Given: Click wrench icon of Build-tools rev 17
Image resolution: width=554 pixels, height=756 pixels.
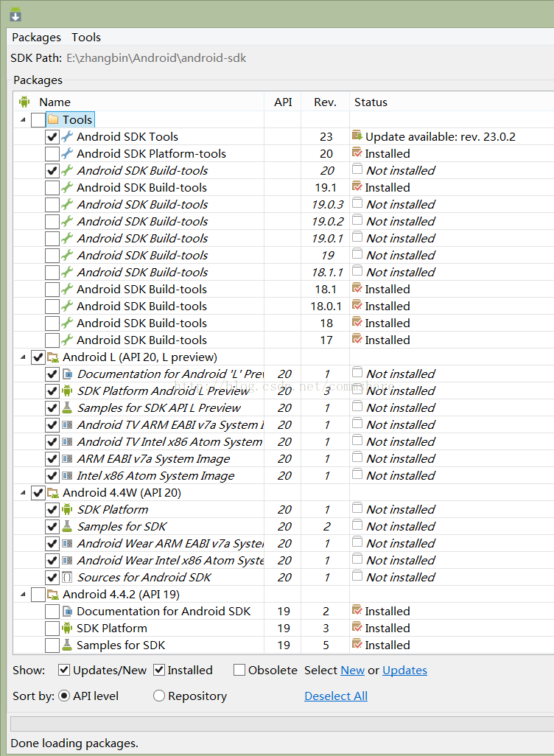Looking at the screenshot, I should click(x=67, y=340).
